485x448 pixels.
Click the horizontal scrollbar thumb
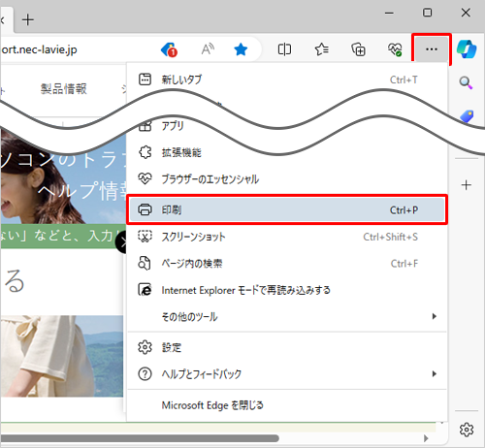coord(140,438)
